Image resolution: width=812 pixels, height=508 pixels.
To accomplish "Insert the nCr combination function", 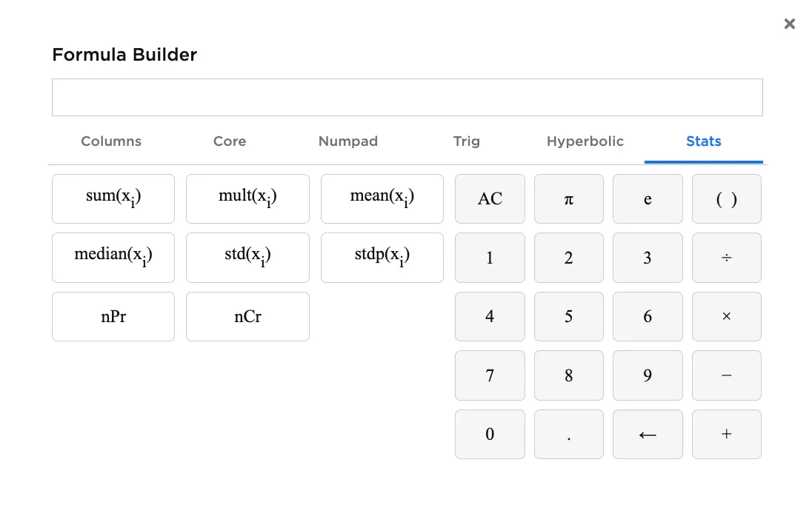I will coord(247,316).
